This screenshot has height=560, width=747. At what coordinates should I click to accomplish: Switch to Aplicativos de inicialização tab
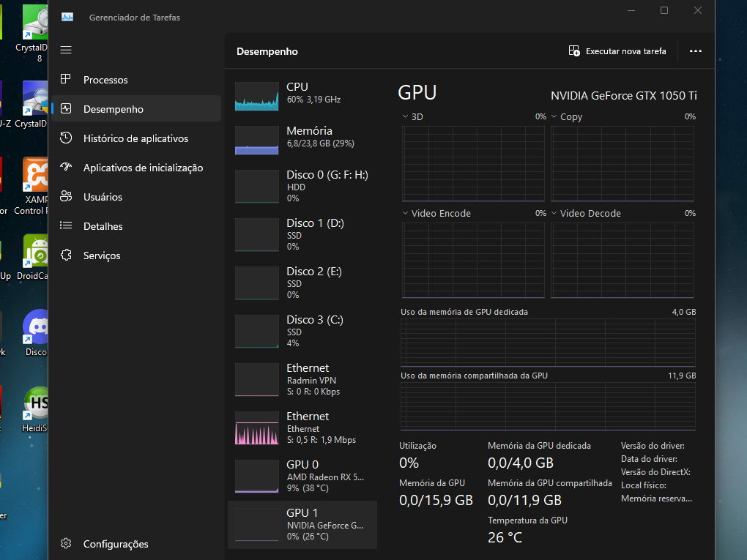pos(136,167)
